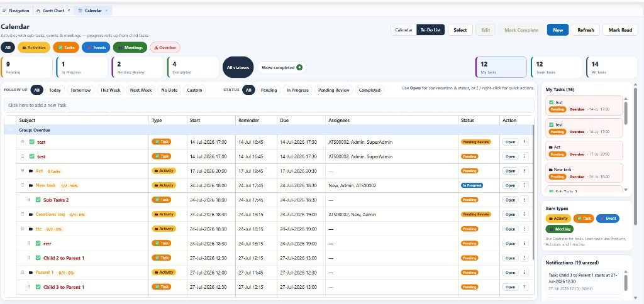Sort by the Due column header
This screenshot has height=304, width=644.
301,120
